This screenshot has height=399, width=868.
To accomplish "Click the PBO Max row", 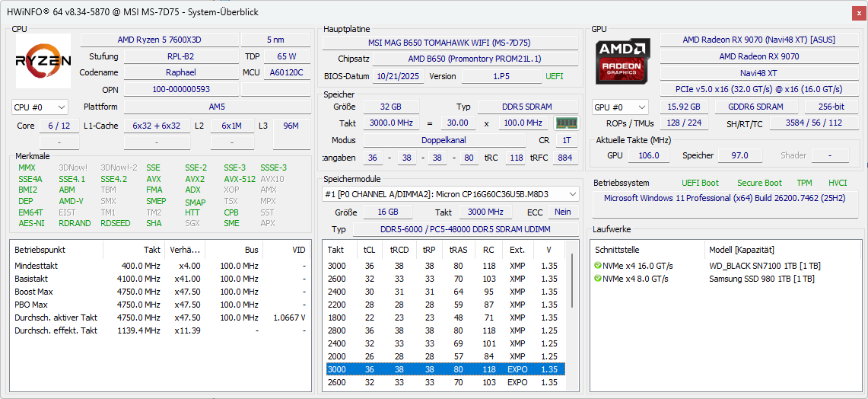I will click(161, 305).
